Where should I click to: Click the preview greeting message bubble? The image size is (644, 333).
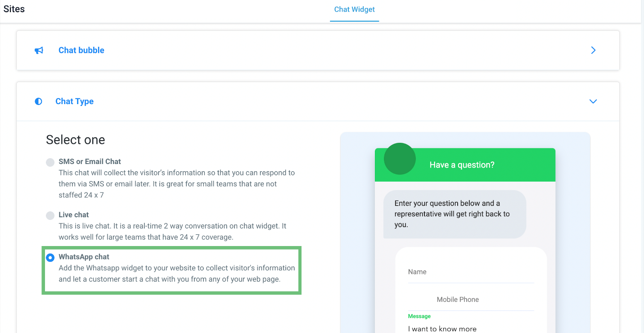pyautogui.click(x=455, y=214)
